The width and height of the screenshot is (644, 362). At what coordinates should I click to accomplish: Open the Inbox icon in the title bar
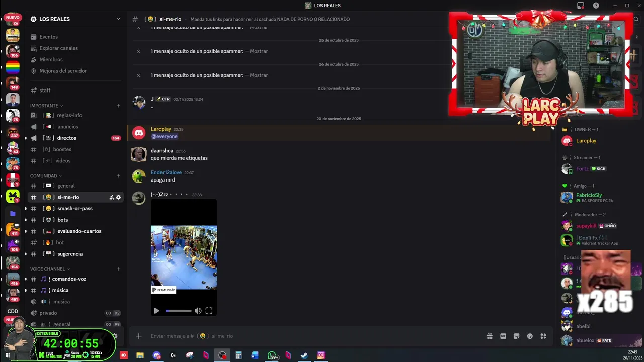[581, 6]
